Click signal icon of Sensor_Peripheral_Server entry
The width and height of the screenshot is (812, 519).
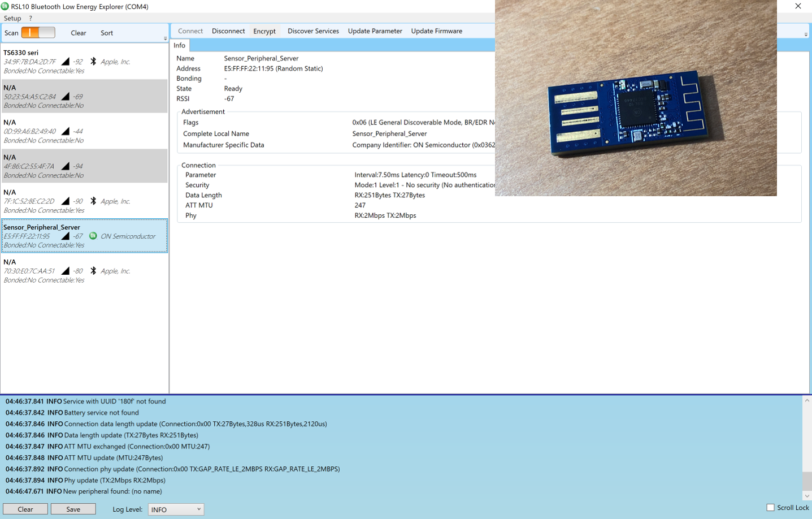pos(66,236)
